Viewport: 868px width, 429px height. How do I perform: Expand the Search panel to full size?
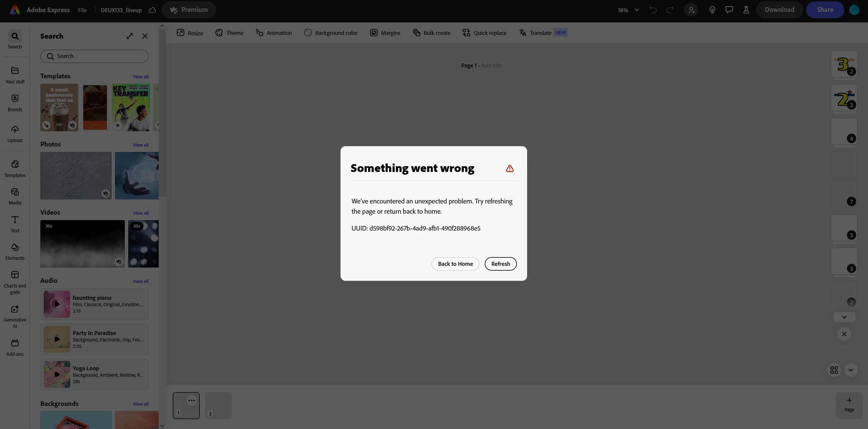click(x=130, y=36)
